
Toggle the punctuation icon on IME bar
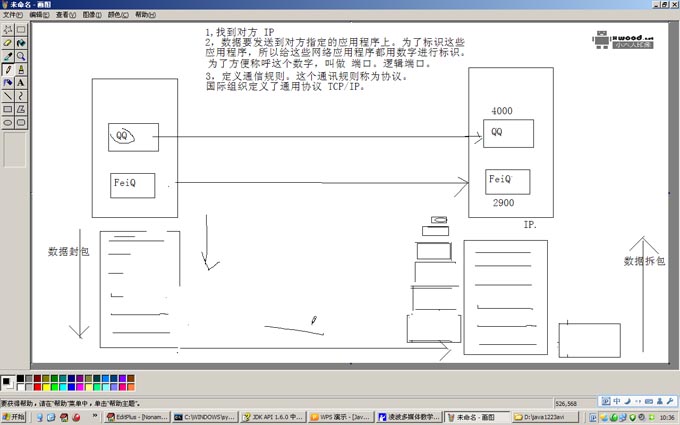click(638, 401)
